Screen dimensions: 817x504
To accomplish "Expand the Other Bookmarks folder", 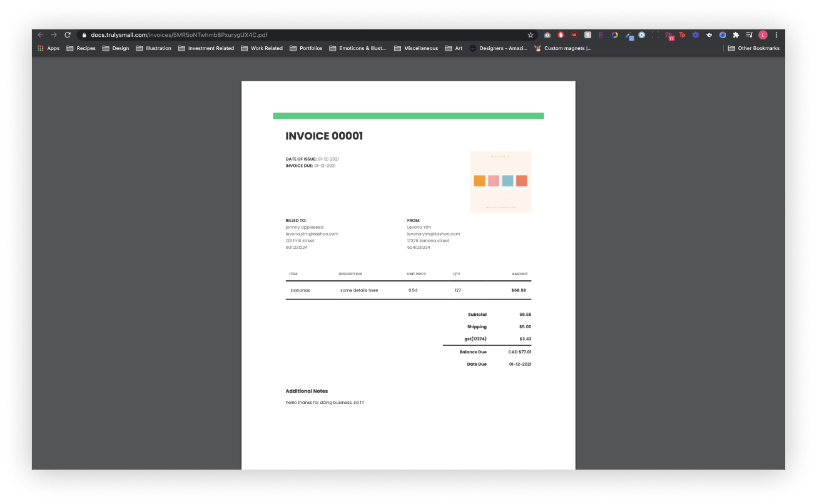I will click(x=754, y=48).
